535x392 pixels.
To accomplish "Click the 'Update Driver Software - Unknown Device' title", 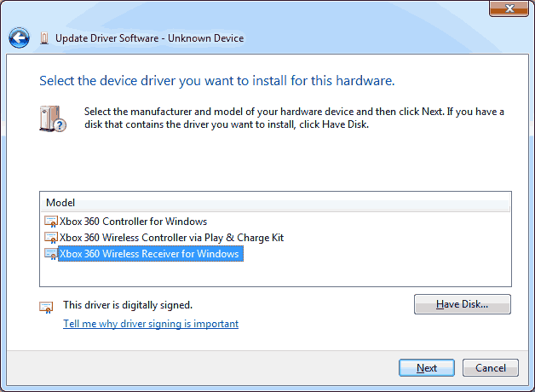I will (149, 38).
